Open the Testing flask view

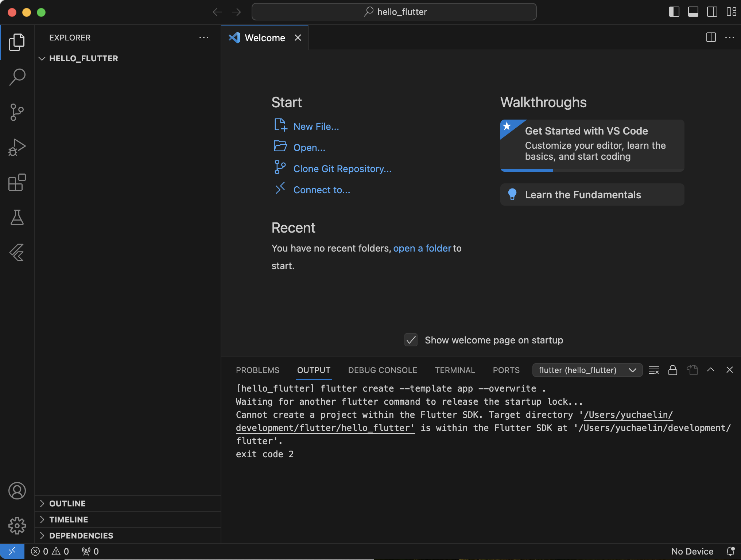coord(17,217)
